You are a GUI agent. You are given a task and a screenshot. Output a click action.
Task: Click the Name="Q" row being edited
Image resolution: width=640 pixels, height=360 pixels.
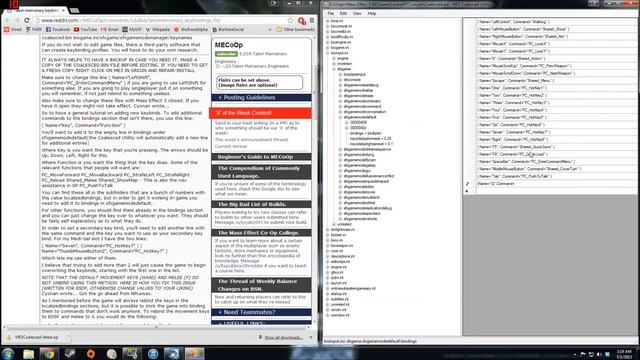[x=556, y=184]
